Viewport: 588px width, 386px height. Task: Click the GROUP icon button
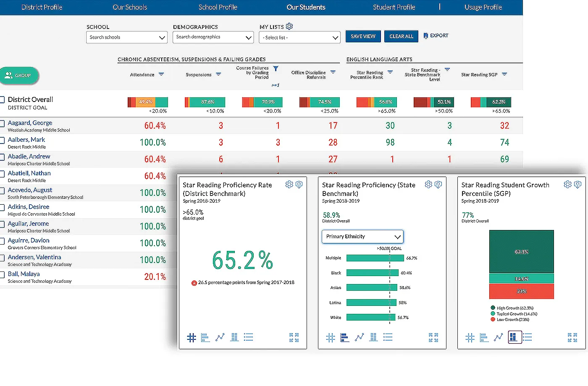tap(19, 76)
